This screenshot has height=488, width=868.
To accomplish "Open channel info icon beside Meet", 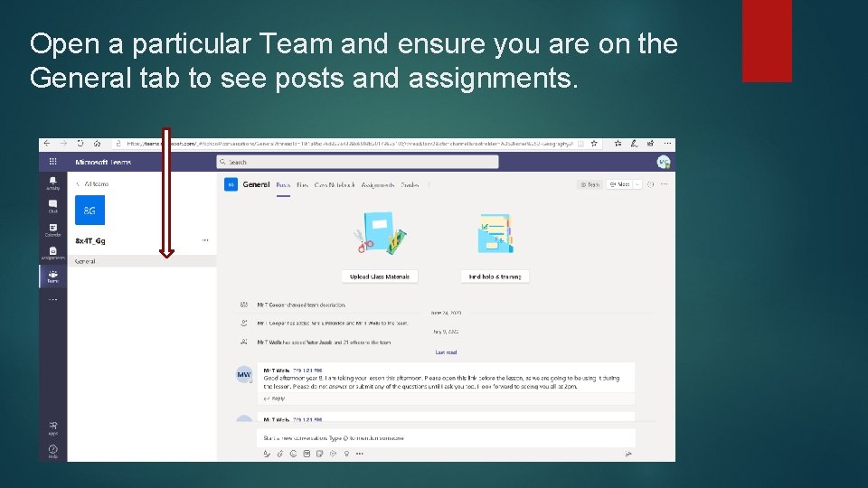I will (650, 184).
